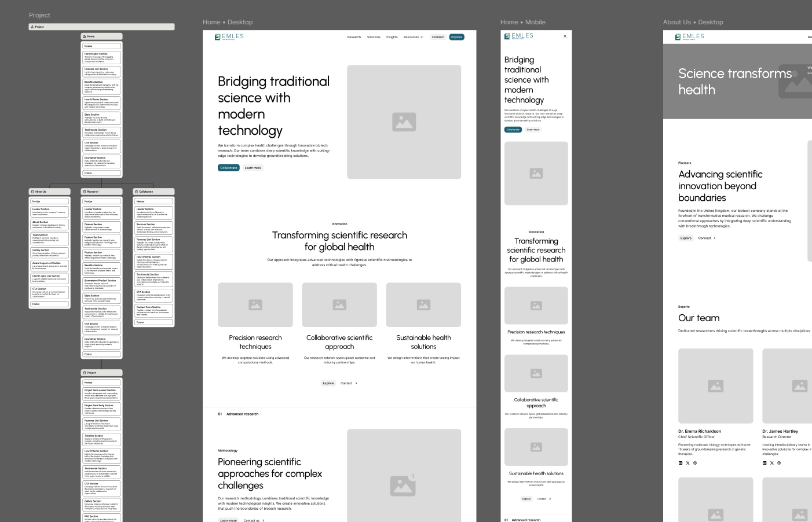The height and width of the screenshot is (522, 812).
Task: Select the Project sitemap title label
Action: click(39, 15)
